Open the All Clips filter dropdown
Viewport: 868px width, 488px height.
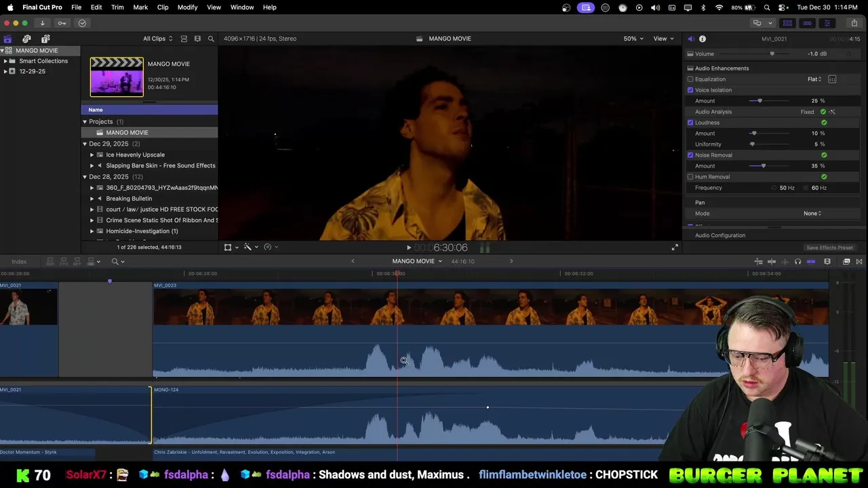pos(158,39)
